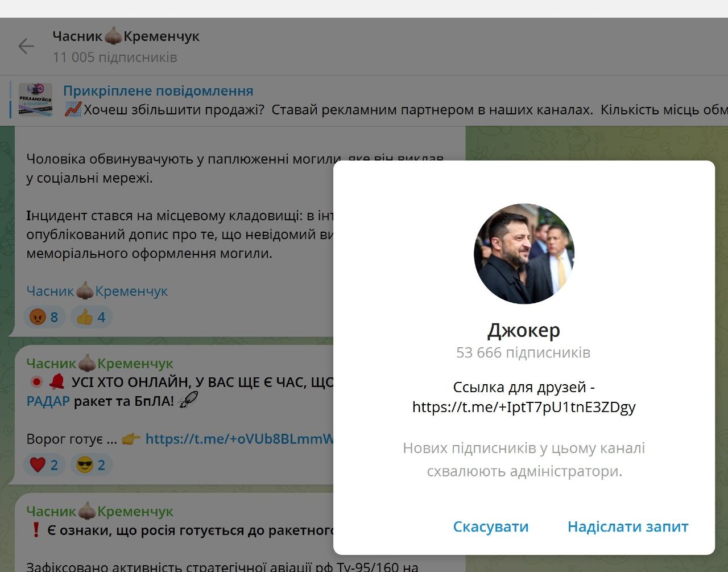Click the heart reaction with 2
The image size is (728, 572).
(x=44, y=465)
